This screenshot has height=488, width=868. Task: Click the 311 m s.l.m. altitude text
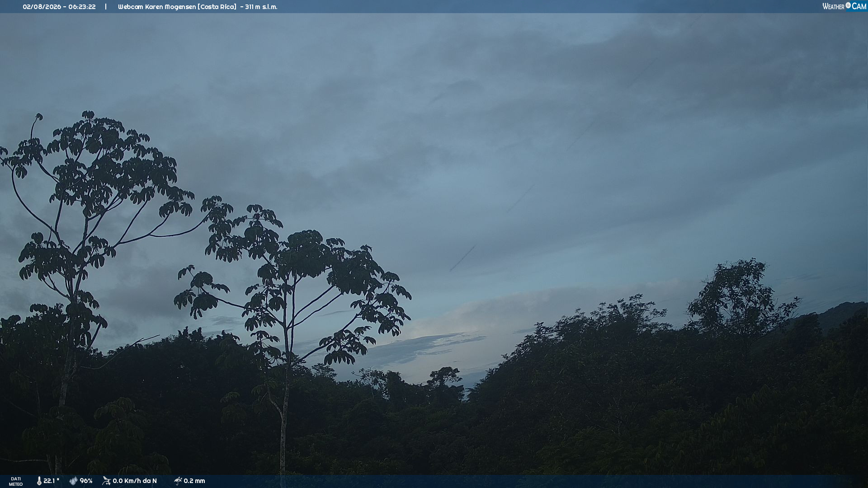pos(261,7)
